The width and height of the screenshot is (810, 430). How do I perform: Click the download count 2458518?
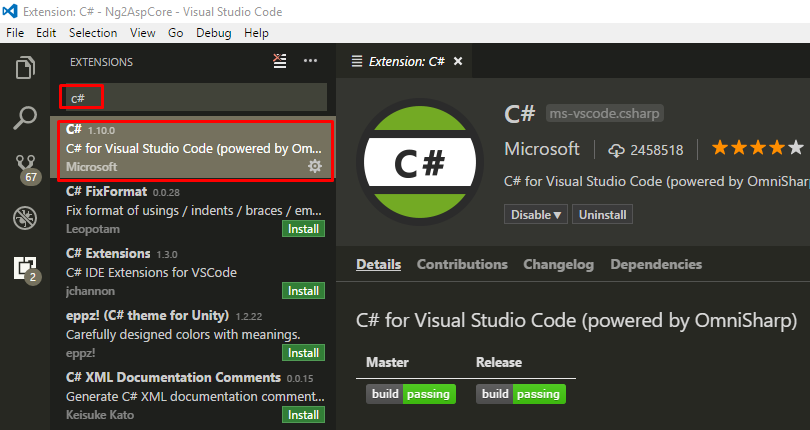[646, 150]
